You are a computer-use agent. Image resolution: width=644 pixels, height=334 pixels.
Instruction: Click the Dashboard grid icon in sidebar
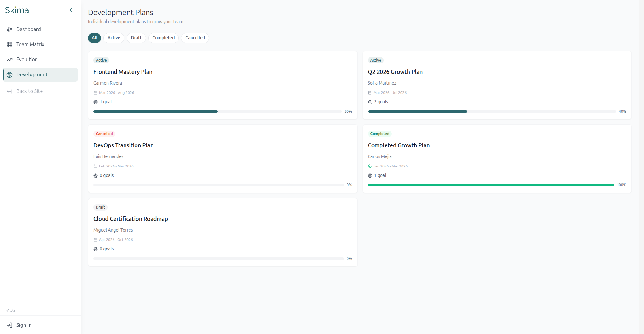click(9, 29)
